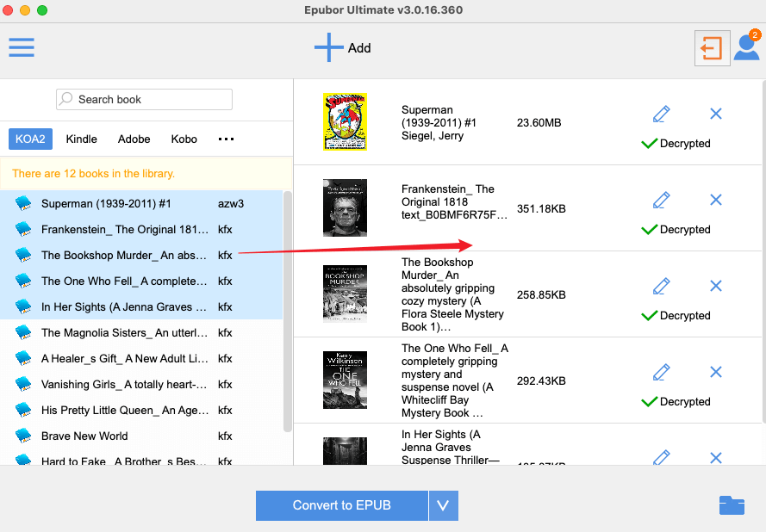Focus the Search book field
766x532 pixels.
pos(144,99)
